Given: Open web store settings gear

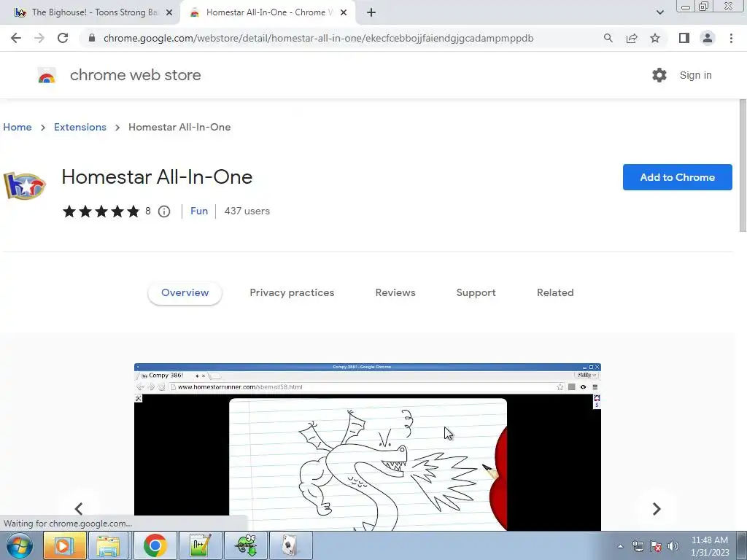Looking at the screenshot, I should [659, 75].
